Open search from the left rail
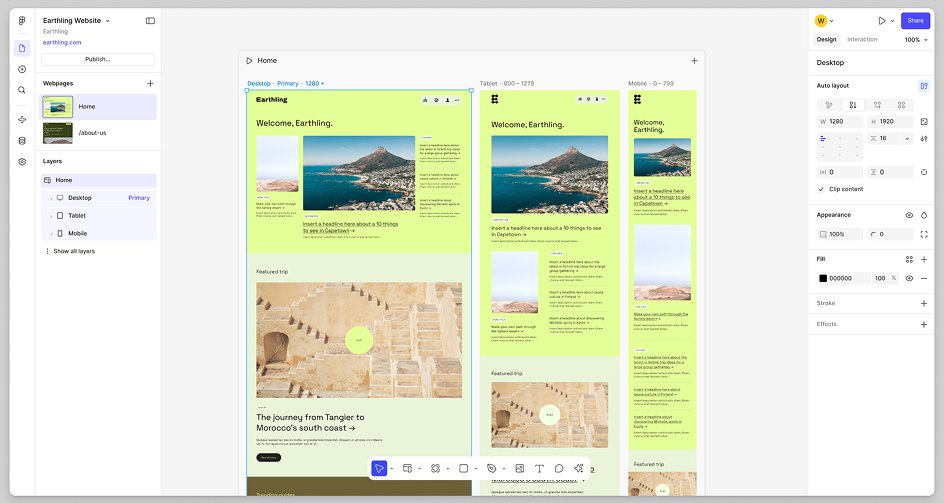The width and height of the screenshot is (944, 503). coord(22,90)
